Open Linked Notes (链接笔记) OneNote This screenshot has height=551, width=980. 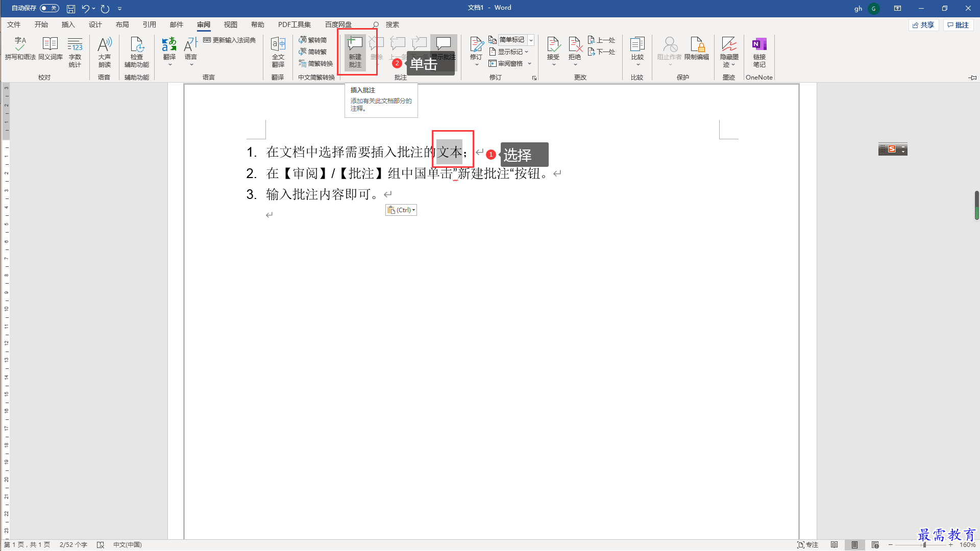[x=759, y=52]
